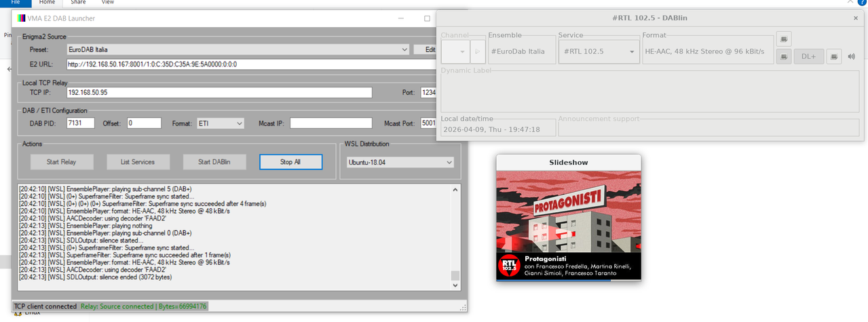
Task: Click the Slideshow window title bar
Action: point(569,163)
